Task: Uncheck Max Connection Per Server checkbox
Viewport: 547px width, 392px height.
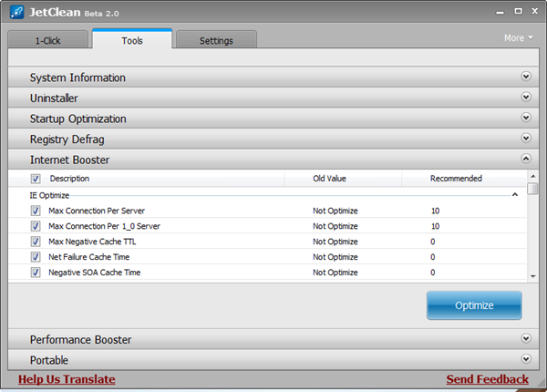Action: [36, 211]
